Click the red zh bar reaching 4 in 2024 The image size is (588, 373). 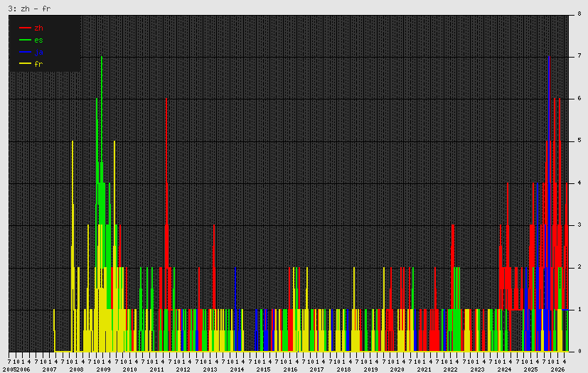(508, 246)
